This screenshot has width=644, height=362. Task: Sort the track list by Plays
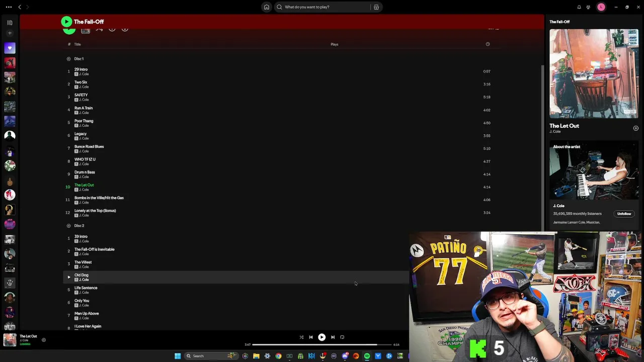pos(334,44)
